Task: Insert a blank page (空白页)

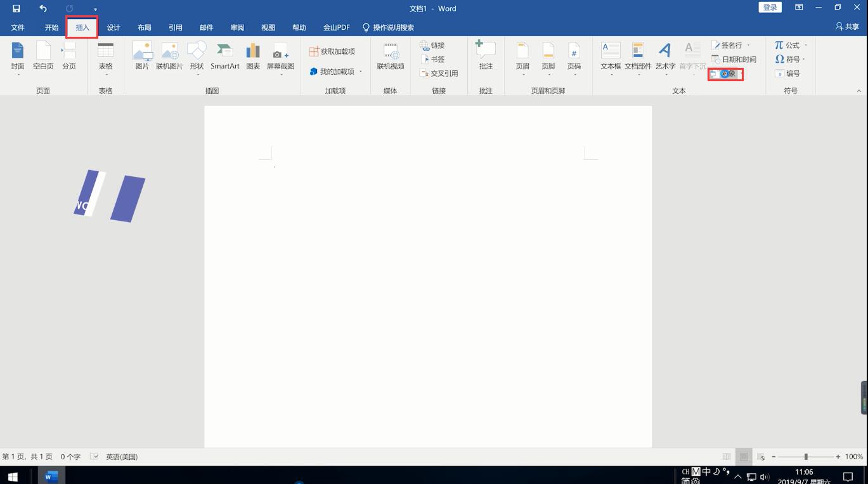Action: [x=43, y=56]
